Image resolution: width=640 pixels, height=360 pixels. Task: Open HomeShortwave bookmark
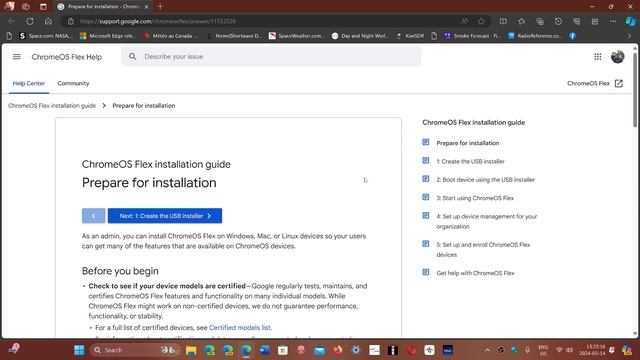click(234, 36)
